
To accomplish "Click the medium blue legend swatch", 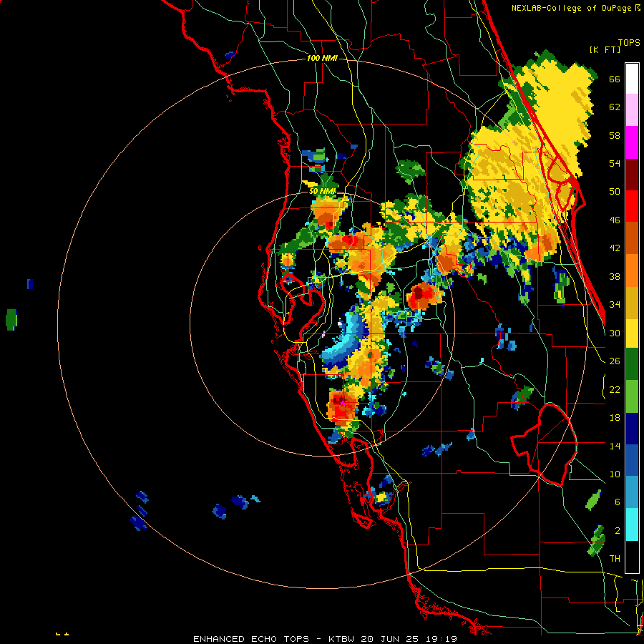I will tap(632, 461).
